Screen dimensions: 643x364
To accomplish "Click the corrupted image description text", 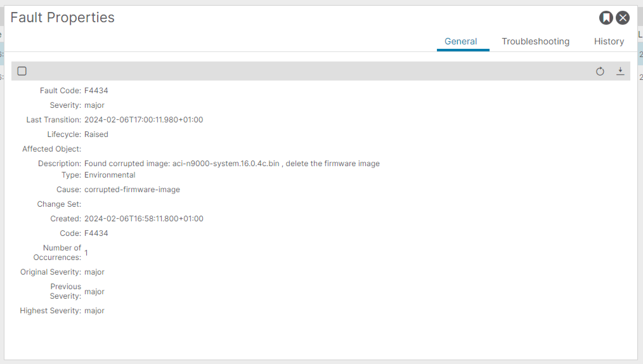I will 232,164.
